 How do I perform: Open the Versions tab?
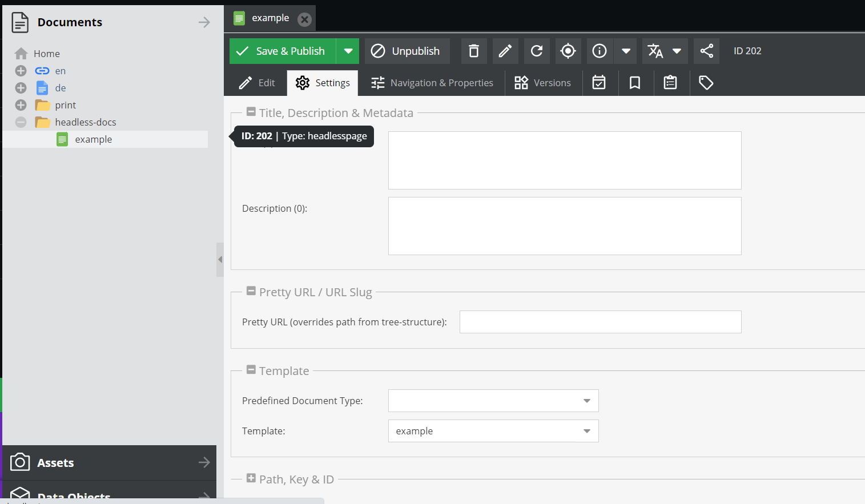tap(542, 83)
